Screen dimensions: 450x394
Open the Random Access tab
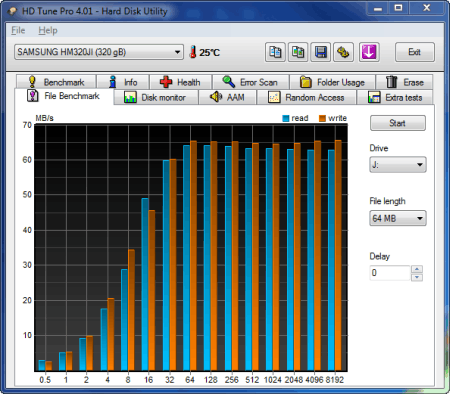(306, 97)
